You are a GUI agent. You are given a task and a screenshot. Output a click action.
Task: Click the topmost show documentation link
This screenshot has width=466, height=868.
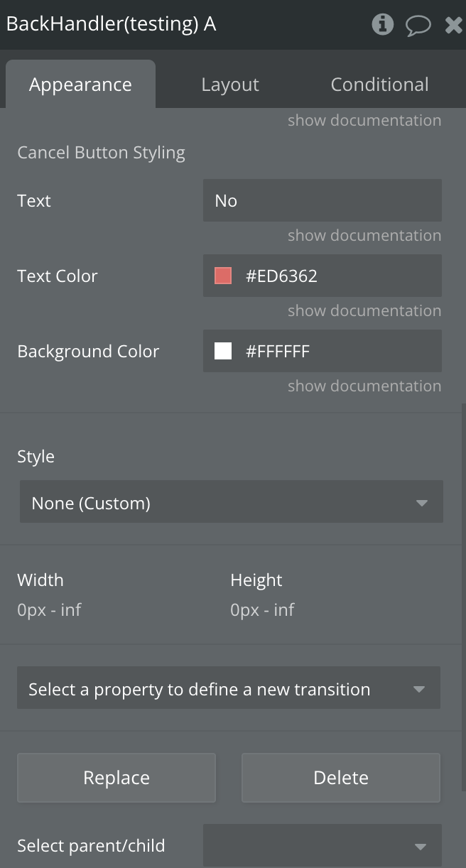point(364,120)
